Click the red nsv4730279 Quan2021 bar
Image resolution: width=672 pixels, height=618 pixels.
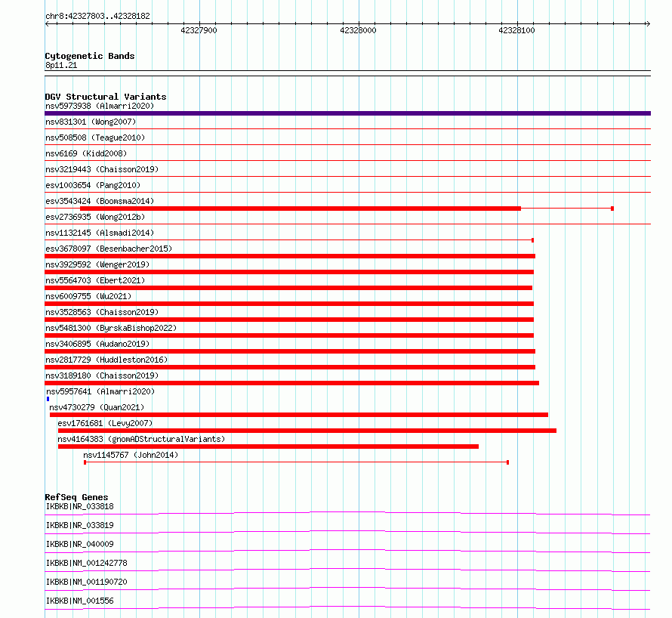click(x=299, y=415)
